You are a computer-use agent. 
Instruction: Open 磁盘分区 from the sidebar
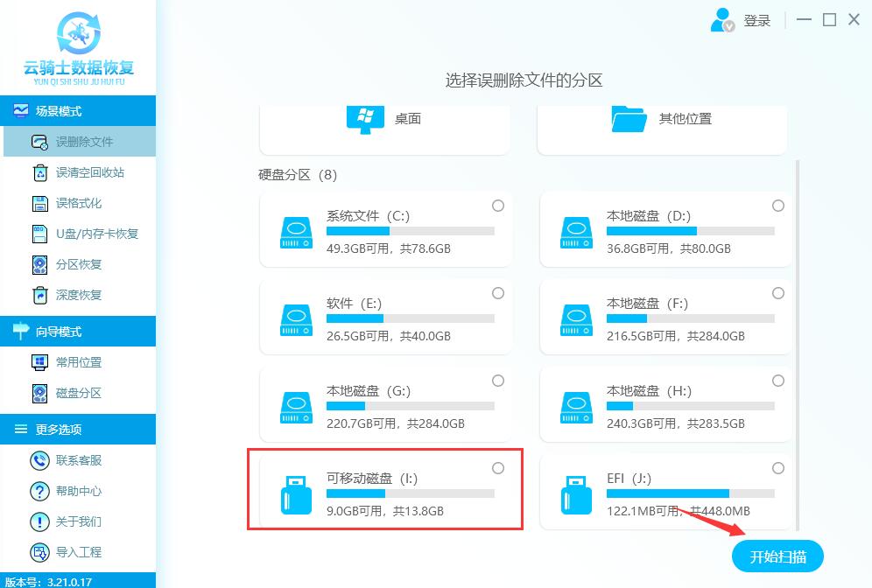(80, 393)
